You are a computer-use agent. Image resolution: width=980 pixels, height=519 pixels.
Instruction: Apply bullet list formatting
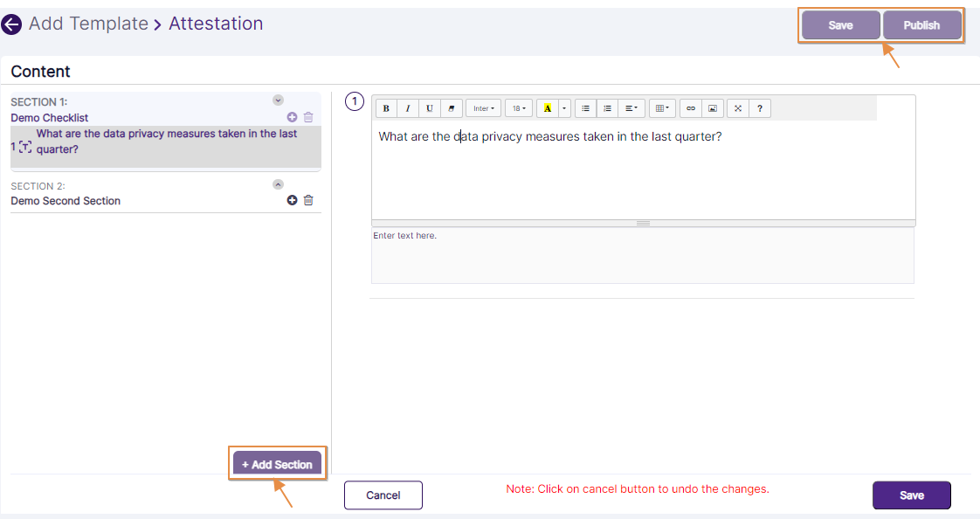tap(585, 107)
